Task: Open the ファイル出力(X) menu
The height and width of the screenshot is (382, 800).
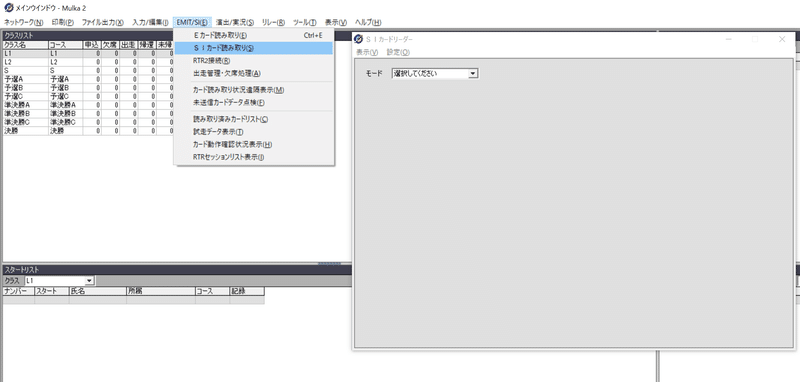Action: 103,22
